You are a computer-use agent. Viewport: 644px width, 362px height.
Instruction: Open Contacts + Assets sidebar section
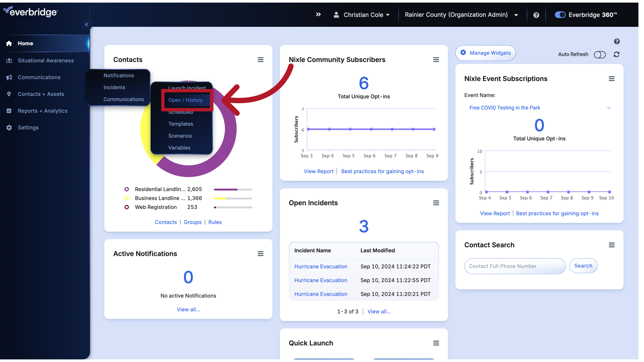(x=41, y=94)
